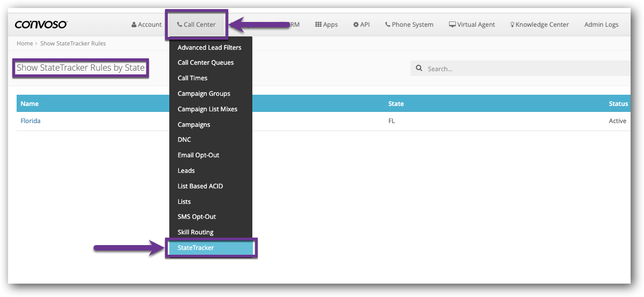Viewport: 644px width, 297px height.
Task: Click the magnifier icon in search box
Action: point(419,68)
